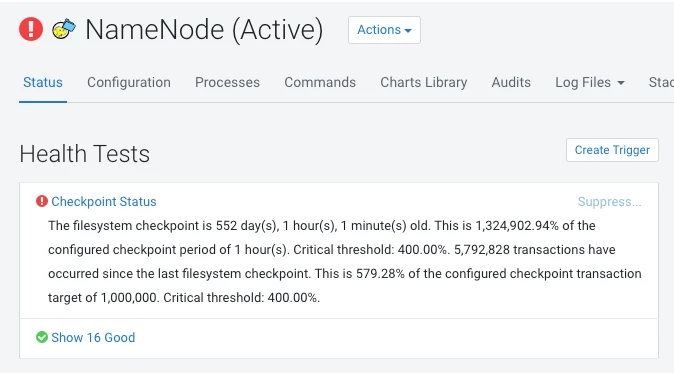The image size is (674, 373).
Task: Expand Show 16 Good health tests
Action: coord(93,337)
